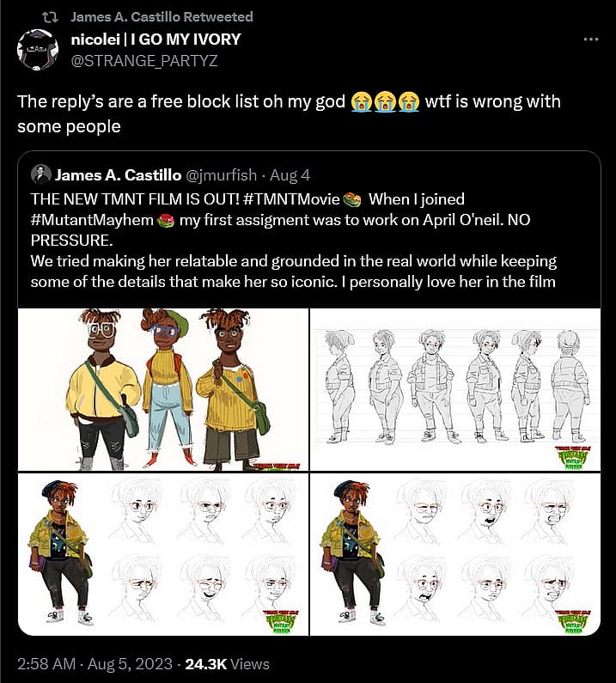The width and height of the screenshot is (616, 683).
Task: Open the three-dot more options menu
Action: [591, 40]
